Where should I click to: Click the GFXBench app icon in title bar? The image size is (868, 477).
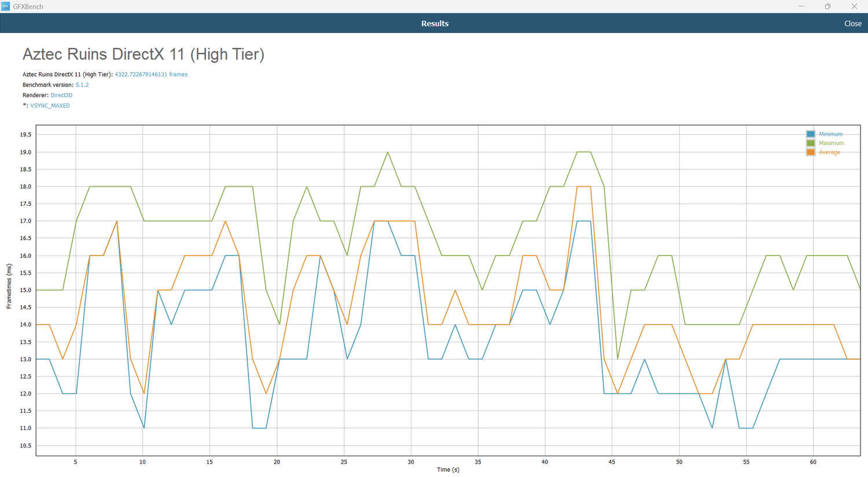[6, 6]
